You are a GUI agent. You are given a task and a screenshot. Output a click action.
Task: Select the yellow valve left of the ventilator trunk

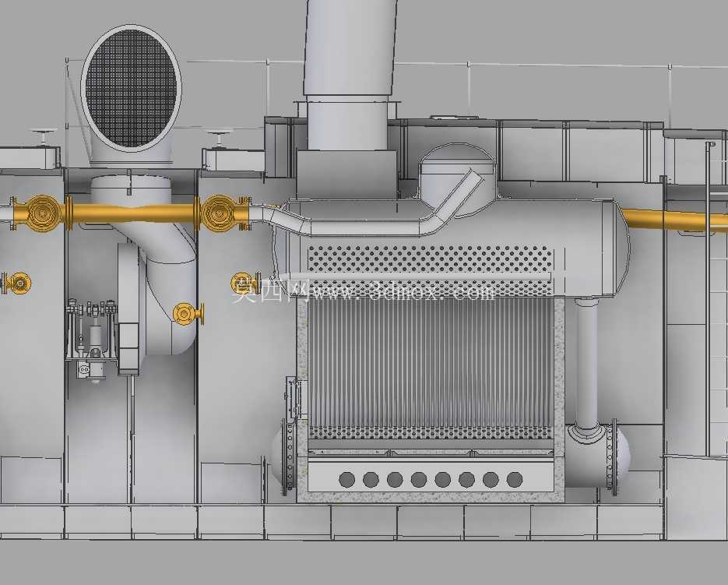[x=42, y=213]
